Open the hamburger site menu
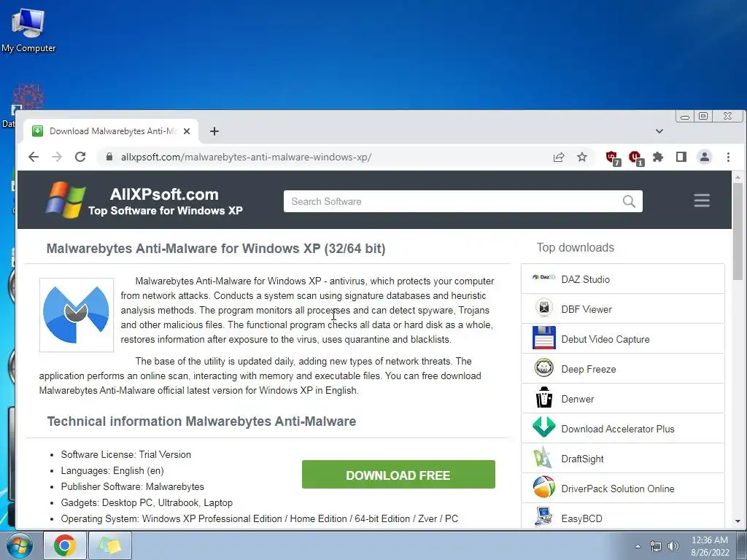Viewport: 747px width, 560px height. [x=702, y=201]
